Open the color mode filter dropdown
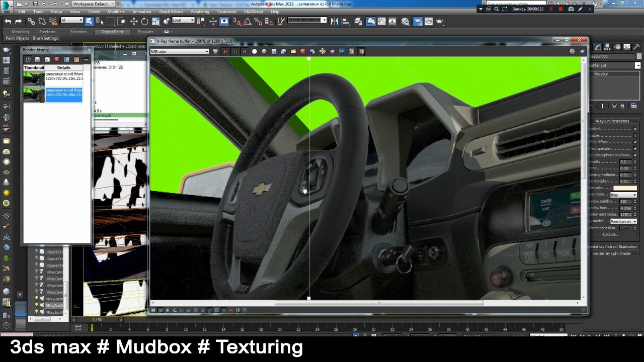Viewport: 644px width, 362px height. [x=623, y=195]
